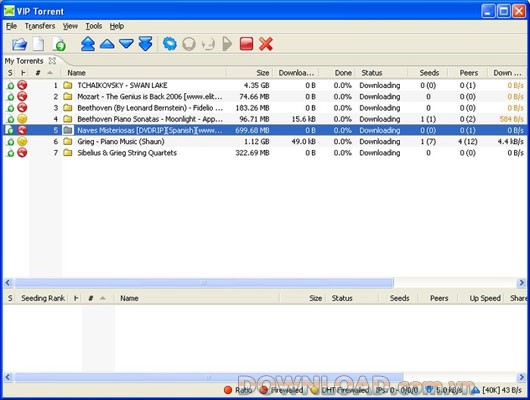The image size is (530, 400).
Task: Click yellow health icon of Grieg Piano Music
Action: 22,141
